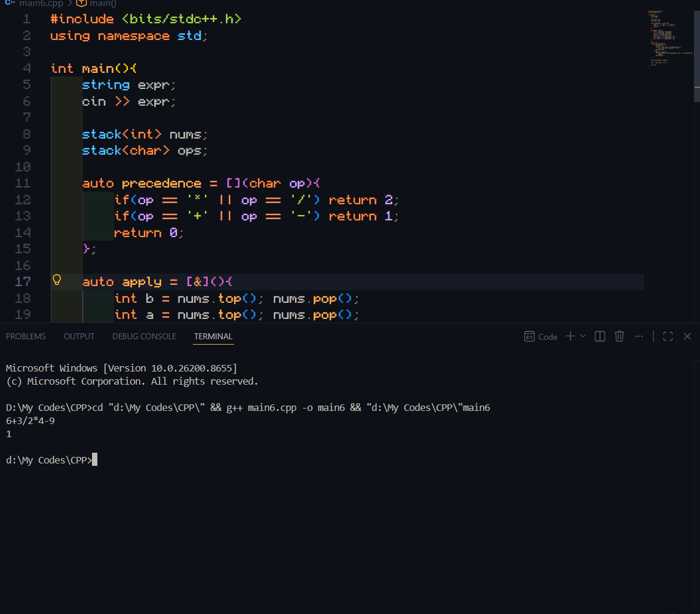This screenshot has width=700, height=614.
Task: Click 'stack<char> ops;' declaration
Action: pos(145,151)
